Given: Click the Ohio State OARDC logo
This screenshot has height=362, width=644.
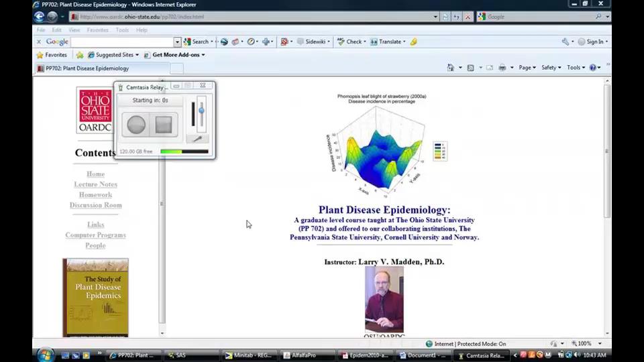Looking at the screenshot, I should 95,109.
